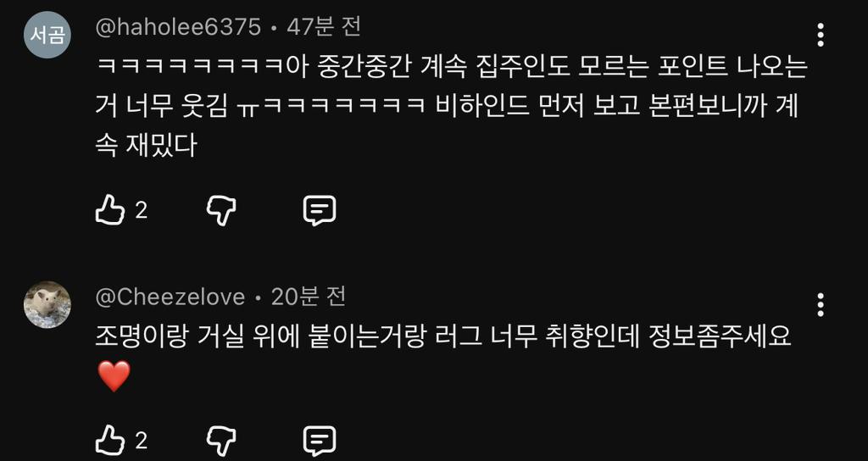This screenshot has width=868, height=461.
Task: Click the 47분 전 timestamp
Action: coord(324,26)
